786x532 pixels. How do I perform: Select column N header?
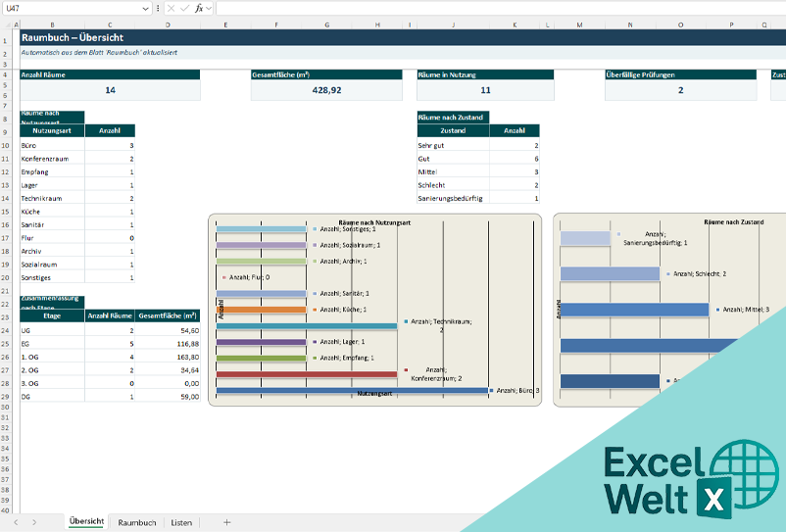(x=630, y=24)
